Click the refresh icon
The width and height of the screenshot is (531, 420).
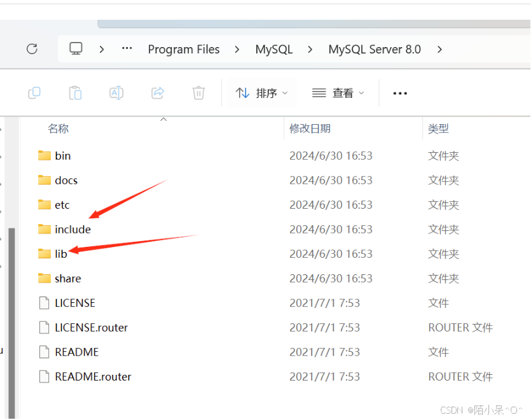tap(32, 49)
